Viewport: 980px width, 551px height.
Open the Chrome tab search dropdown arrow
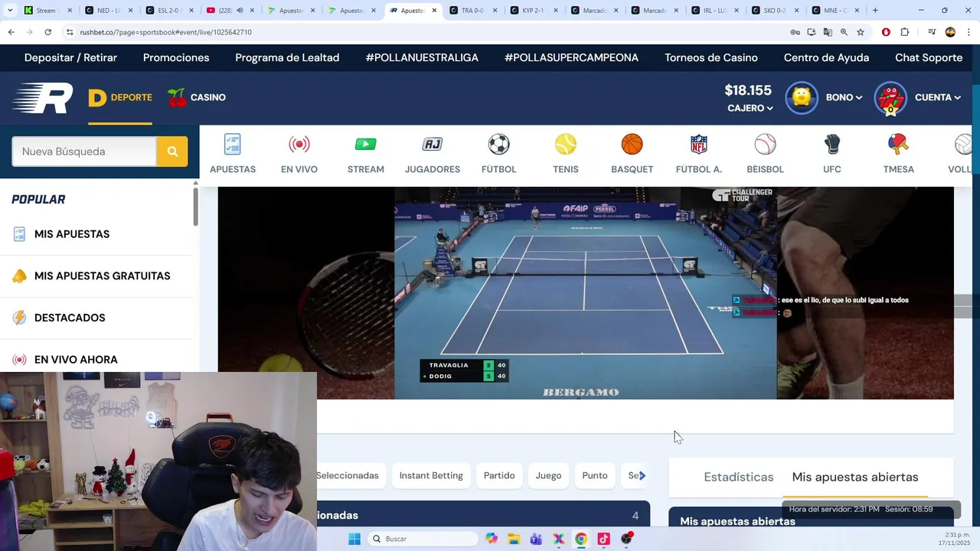pos(10,10)
